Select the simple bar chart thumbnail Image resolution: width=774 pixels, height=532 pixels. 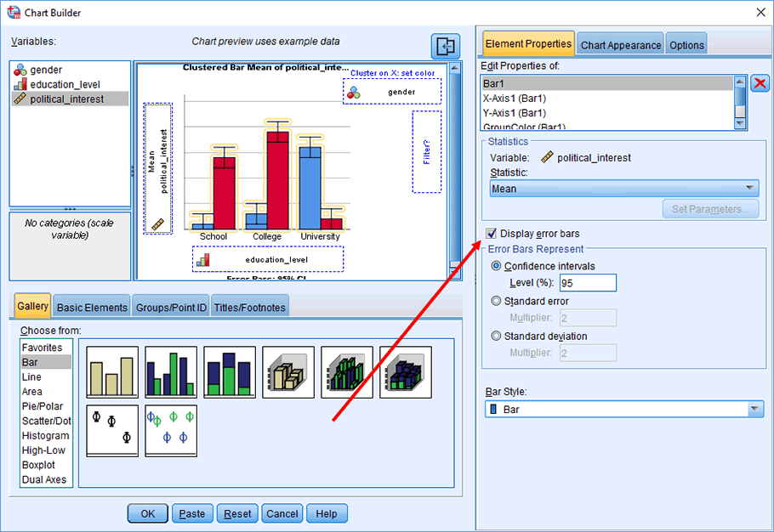point(112,372)
